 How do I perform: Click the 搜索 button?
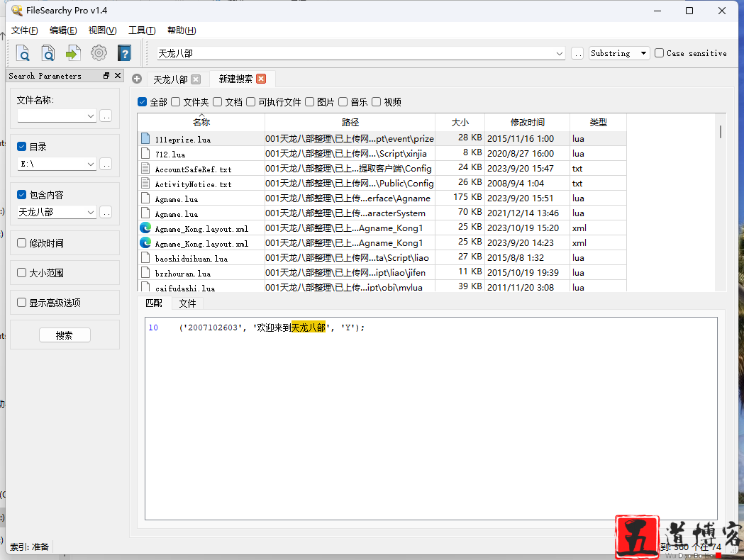65,335
